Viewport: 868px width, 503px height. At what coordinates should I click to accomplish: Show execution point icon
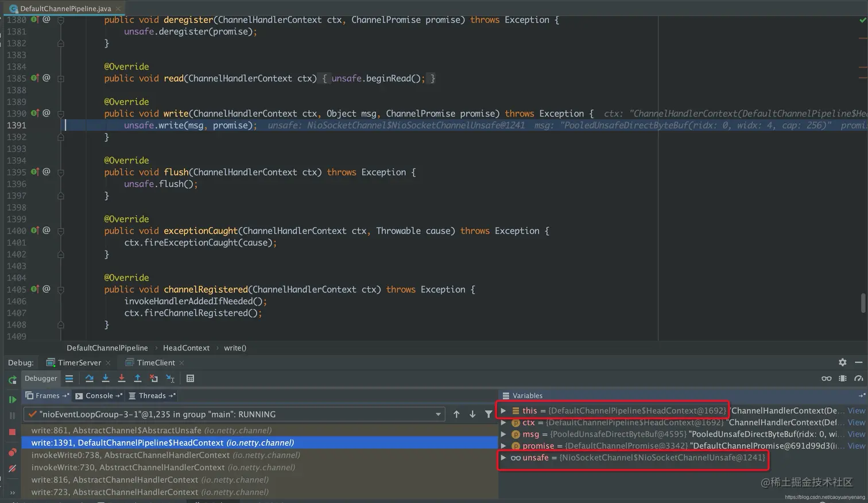[x=69, y=379]
